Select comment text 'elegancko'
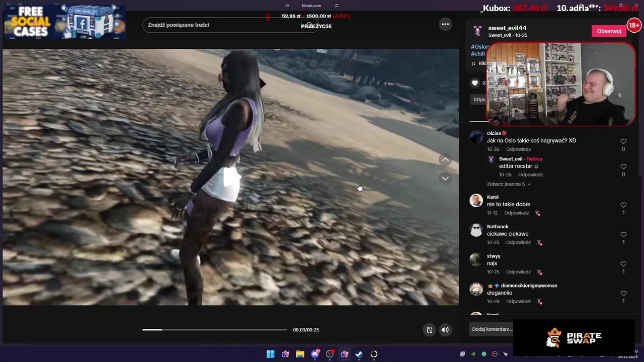Screen dimensions: 644x362 tap(500, 293)
